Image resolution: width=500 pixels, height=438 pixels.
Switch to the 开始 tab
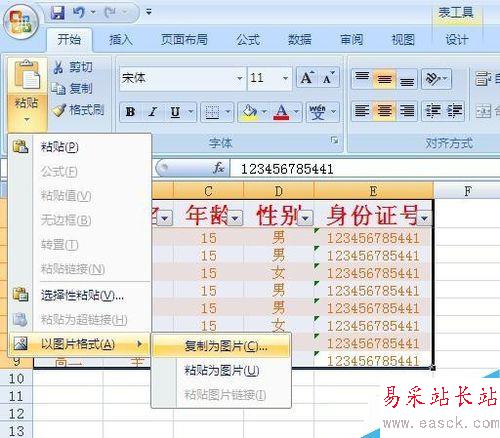(69, 40)
